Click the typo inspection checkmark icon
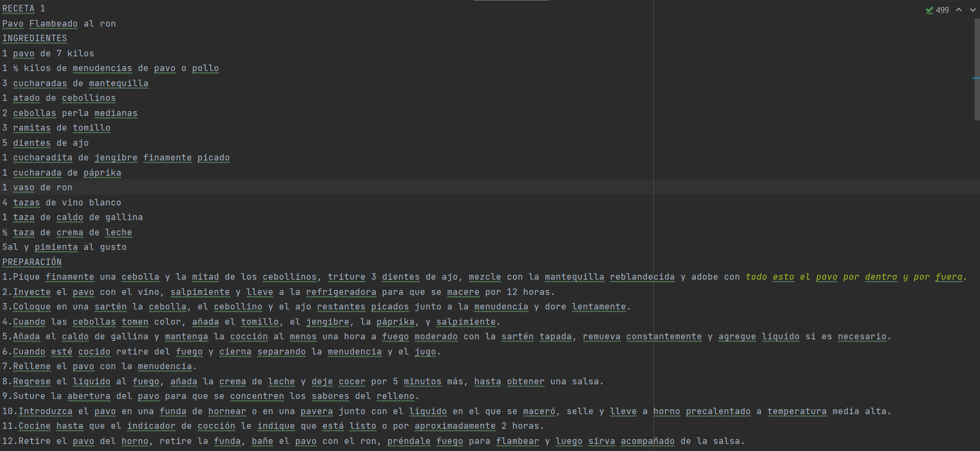980x451 pixels. coord(930,10)
